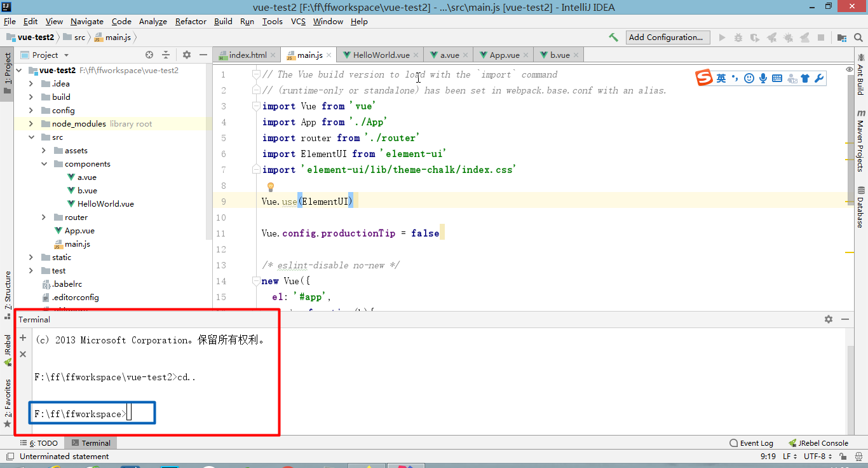This screenshot has height=468, width=868.
Task: Open Terminal panel settings gear
Action: pos(829,319)
